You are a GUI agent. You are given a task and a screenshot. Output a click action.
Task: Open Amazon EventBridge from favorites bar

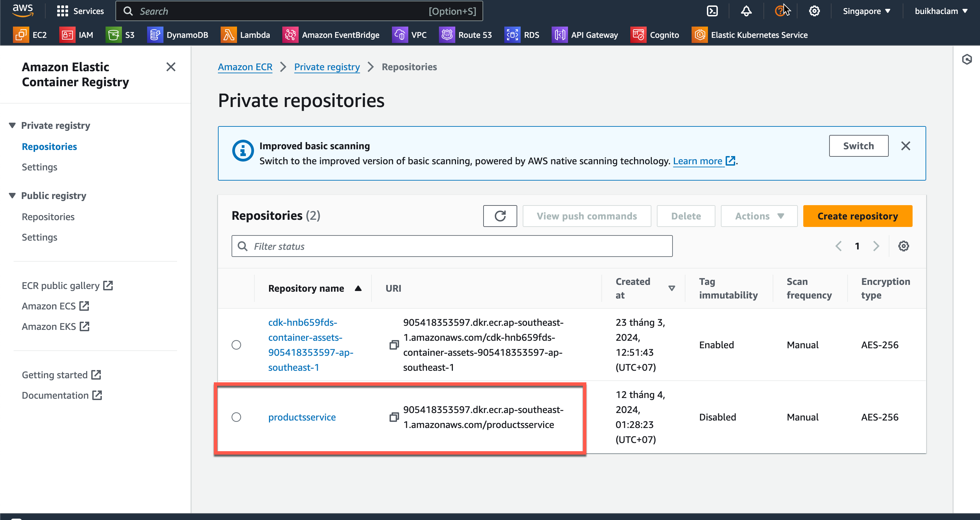(331, 35)
